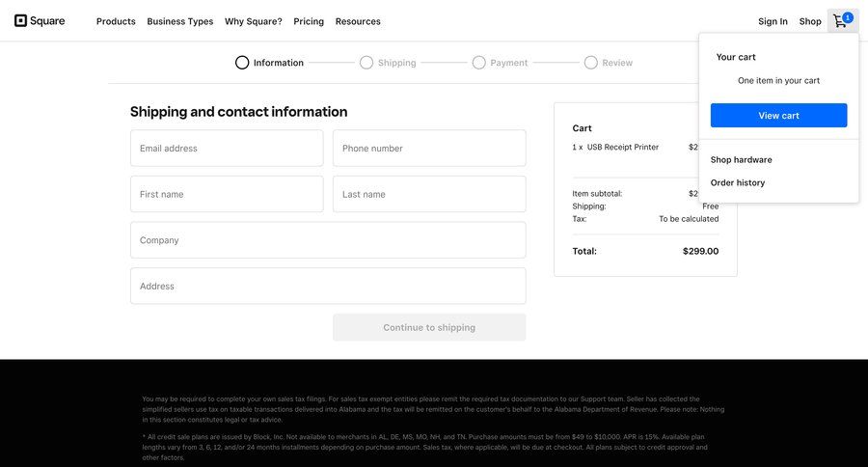Image resolution: width=868 pixels, height=467 pixels.
Task: Focus the Email address field
Action: click(x=227, y=149)
